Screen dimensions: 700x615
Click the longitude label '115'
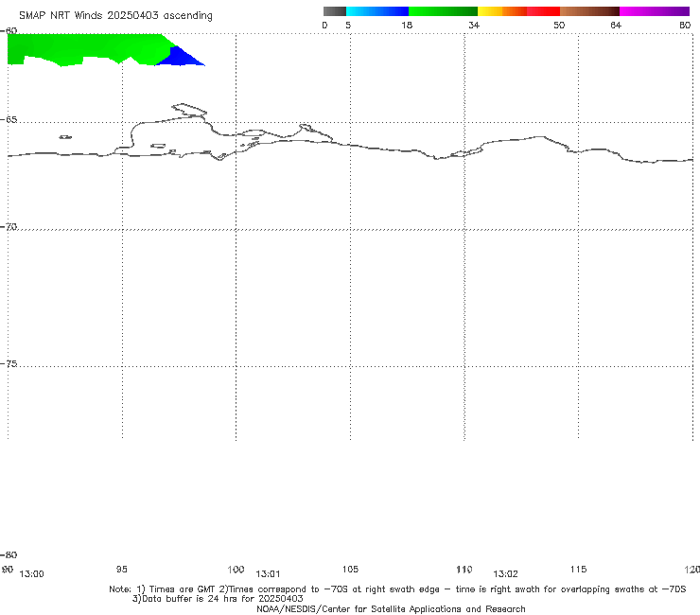[579, 569]
